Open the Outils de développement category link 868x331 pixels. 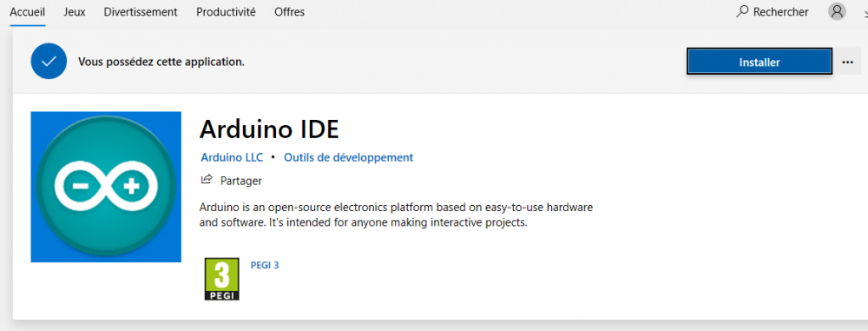pyautogui.click(x=349, y=157)
